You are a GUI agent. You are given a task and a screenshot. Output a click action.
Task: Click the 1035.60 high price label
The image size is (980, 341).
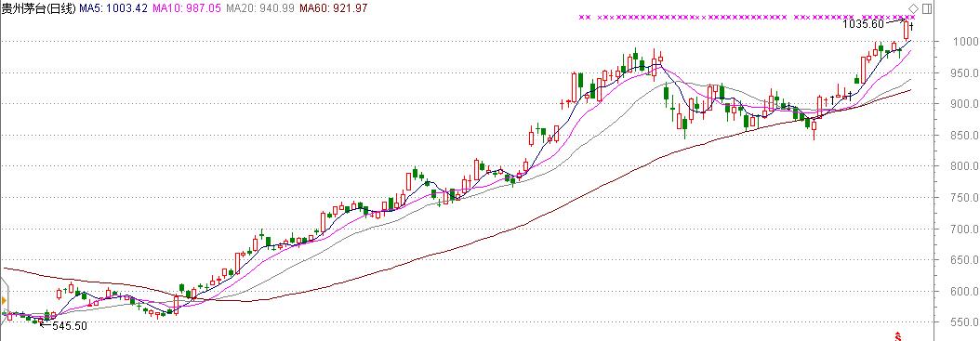864,24
